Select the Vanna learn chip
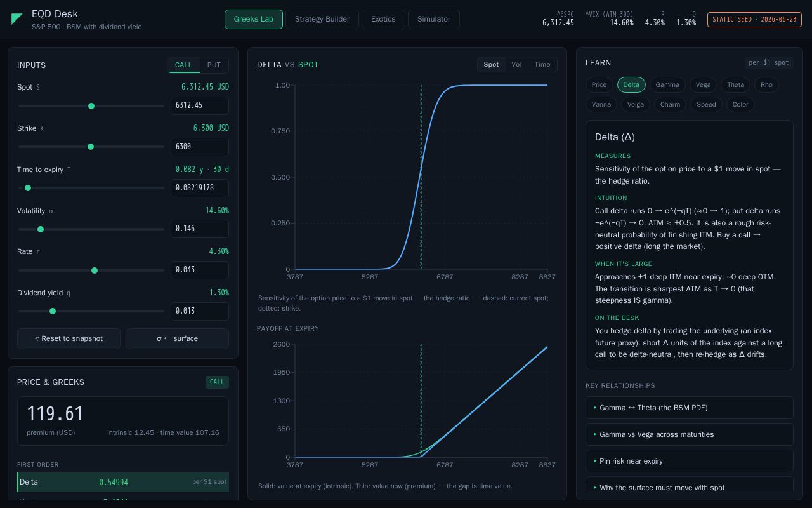Screen dimensions: 812x508 tap(601, 104)
